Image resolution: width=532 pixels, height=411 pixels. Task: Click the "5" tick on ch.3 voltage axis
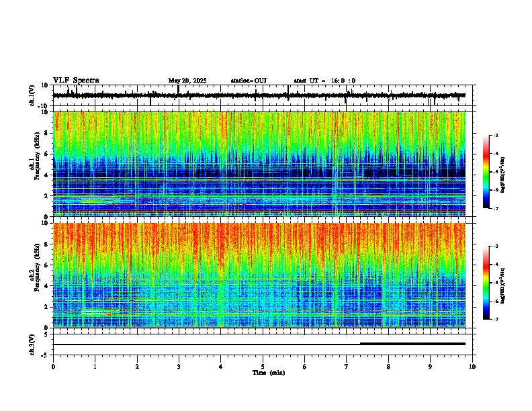tap(47, 334)
